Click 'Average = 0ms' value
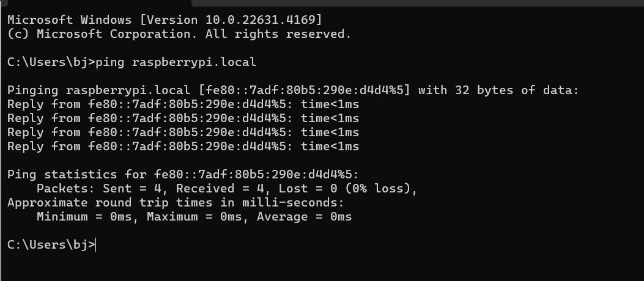The height and width of the screenshot is (281, 644). coord(305,217)
